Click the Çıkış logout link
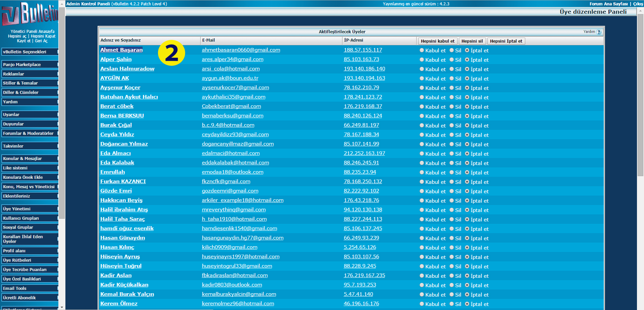644x310 pixels. (638, 4)
